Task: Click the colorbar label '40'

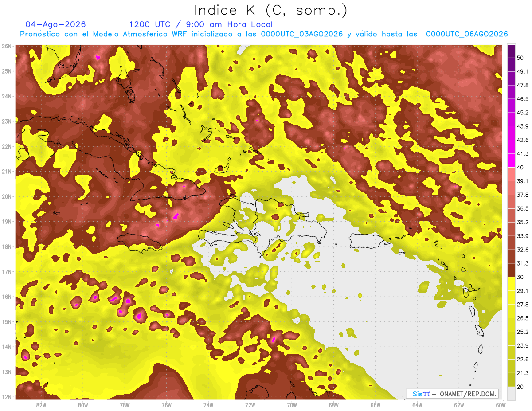Action: coord(521,167)
